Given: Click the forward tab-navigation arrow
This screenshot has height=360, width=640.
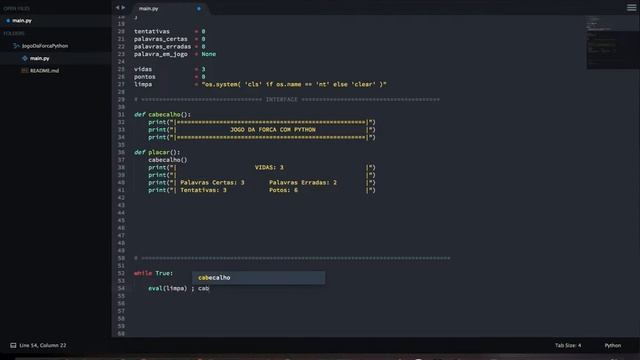Looking at the screenshot, I should tap(123, 8).
